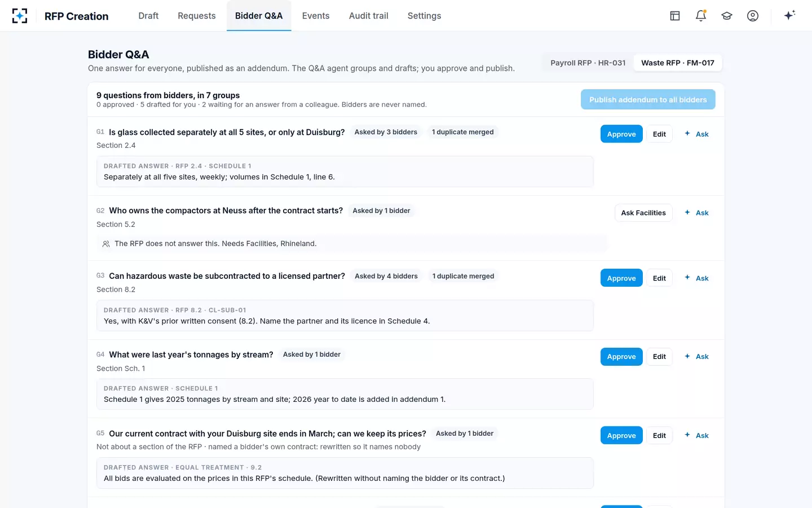Screen dimensions: 812x508
Task: Open the AI sparkle assistant icon
Action: pyautogui.click(x=789, y=15)
